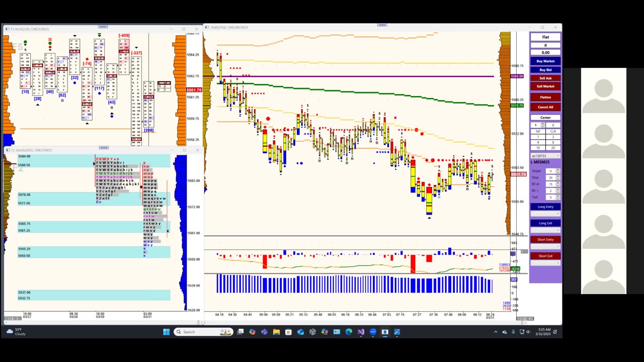644x362 pixels.
Task: Click the NP quantity button
Action: click(538, 131)
